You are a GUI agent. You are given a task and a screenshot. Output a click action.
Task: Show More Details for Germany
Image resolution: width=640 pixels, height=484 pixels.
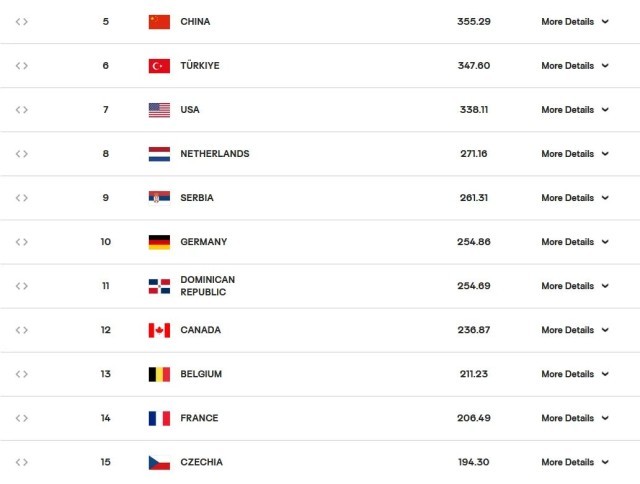(574, 242)
